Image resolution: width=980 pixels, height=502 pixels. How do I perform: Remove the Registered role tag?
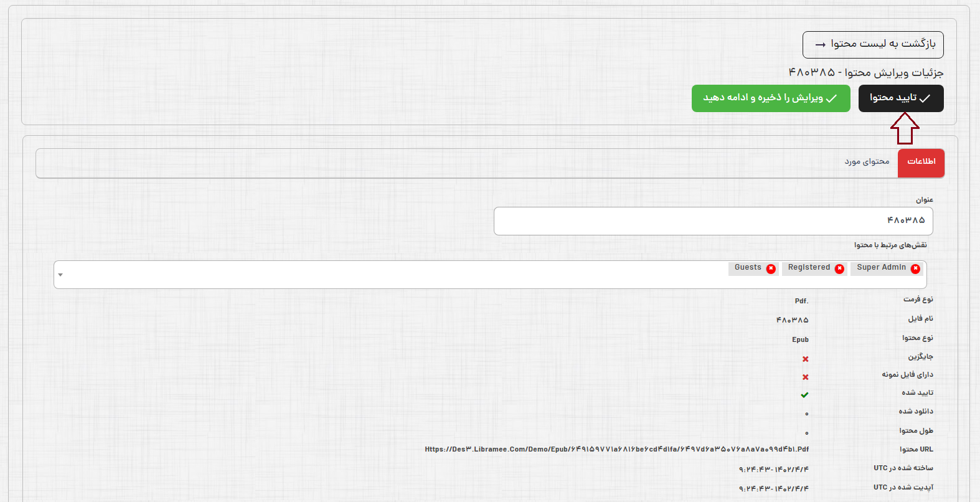point(839,268)
